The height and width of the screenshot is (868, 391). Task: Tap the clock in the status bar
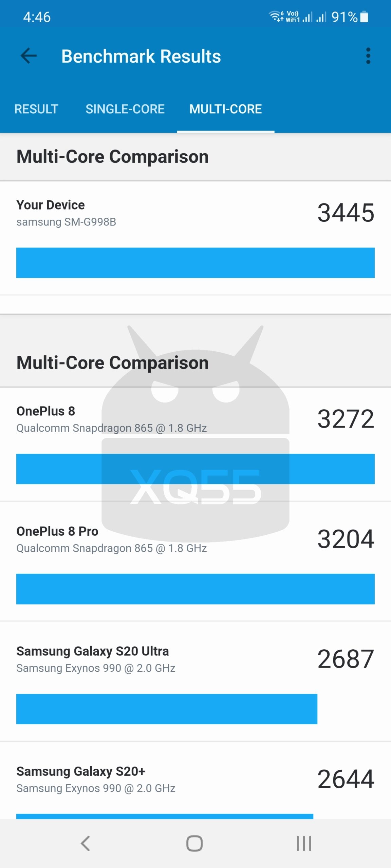[x=37, y=17]
